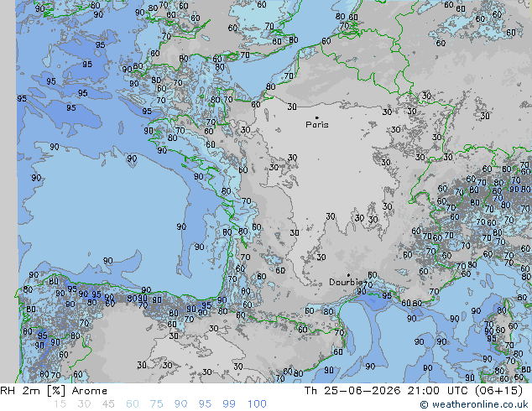
Task: Click legend value 100
Action: pyautogui.click(x=257, y=404)
